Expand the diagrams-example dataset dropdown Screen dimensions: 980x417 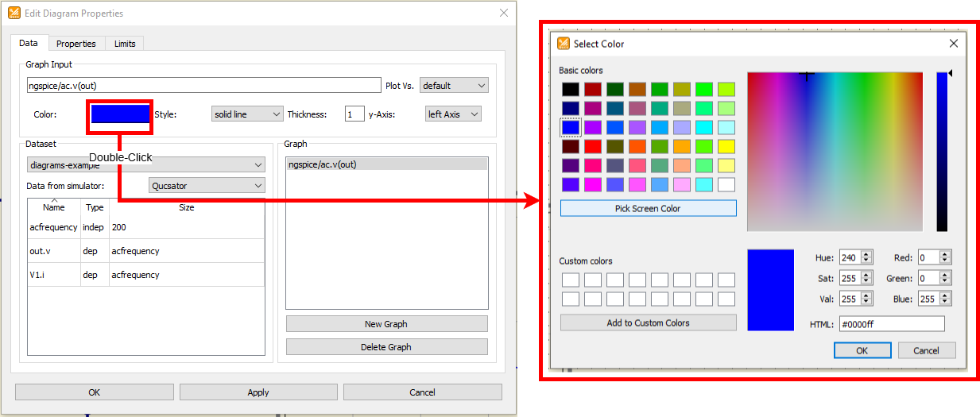click(145, 165)
